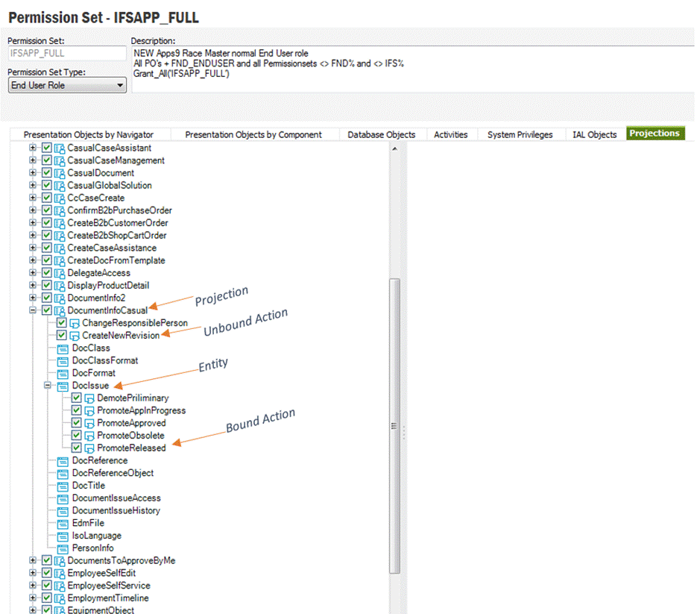700x614 pixels.
Task: Collapse the DocumentInfoCasual tree node
Action: click(33, 310)
